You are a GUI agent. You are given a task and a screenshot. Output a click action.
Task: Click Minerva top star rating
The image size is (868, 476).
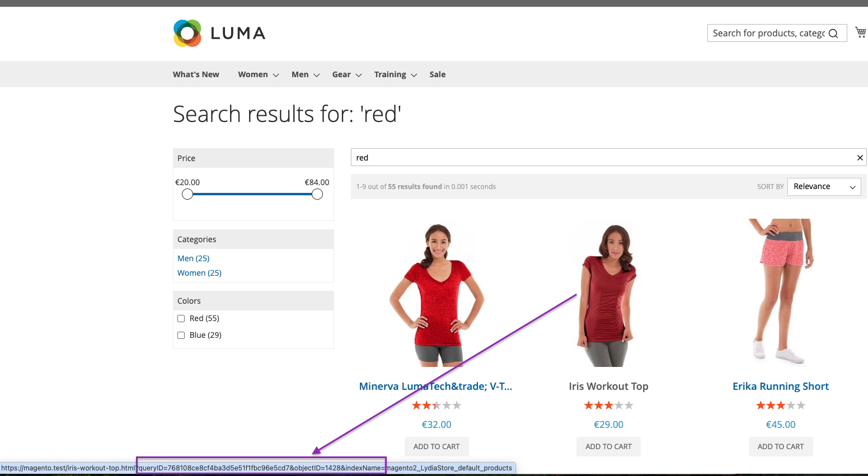coord(437,406)
